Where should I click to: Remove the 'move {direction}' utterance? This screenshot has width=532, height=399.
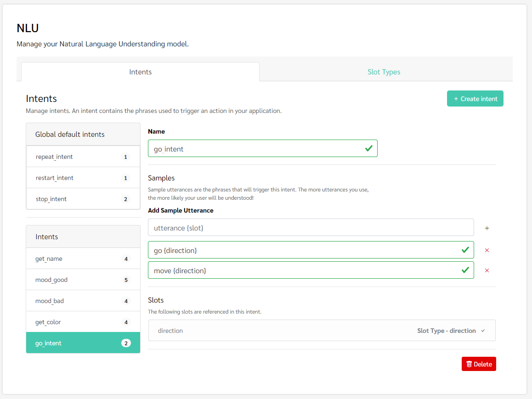(x=487, y=270)
